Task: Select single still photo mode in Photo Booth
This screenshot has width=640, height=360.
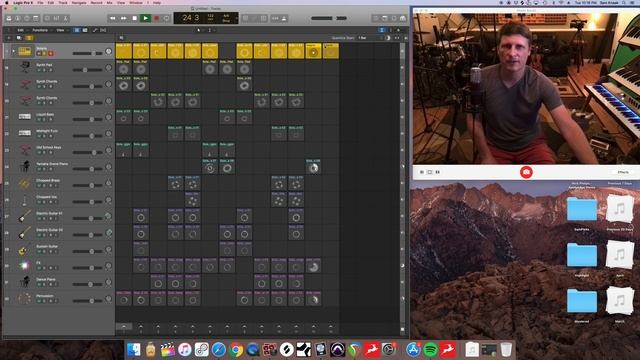Action: click(429, 172)
